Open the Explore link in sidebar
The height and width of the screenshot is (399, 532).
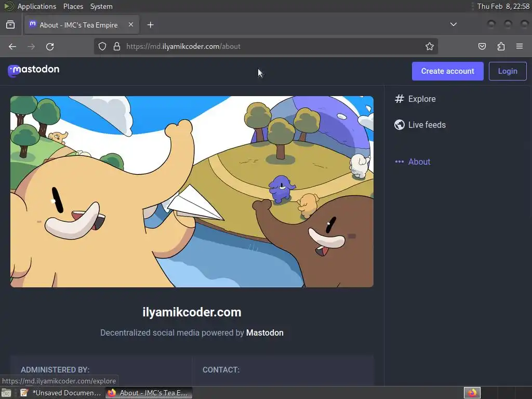422,99
